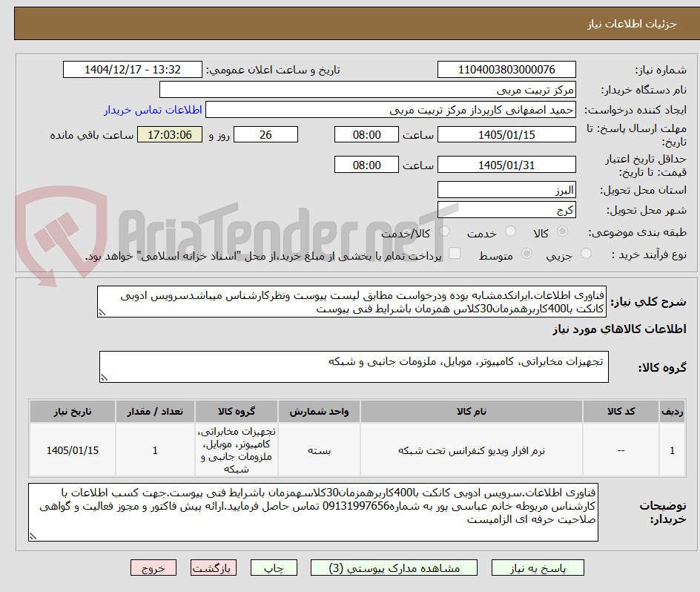This screenshot has height=592, width=700.
Task: Click the 'بازگشت' back button
Action: pos(214,568)
